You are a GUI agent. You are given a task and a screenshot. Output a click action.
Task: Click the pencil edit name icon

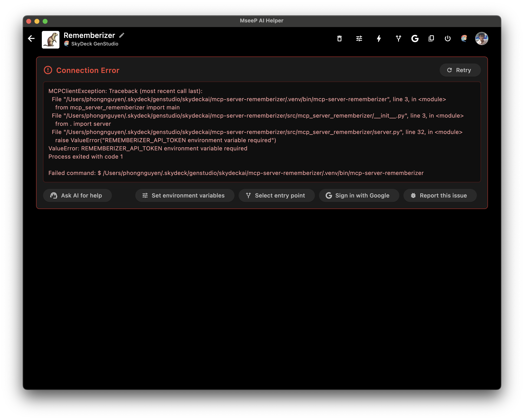(x=122, y=35)
